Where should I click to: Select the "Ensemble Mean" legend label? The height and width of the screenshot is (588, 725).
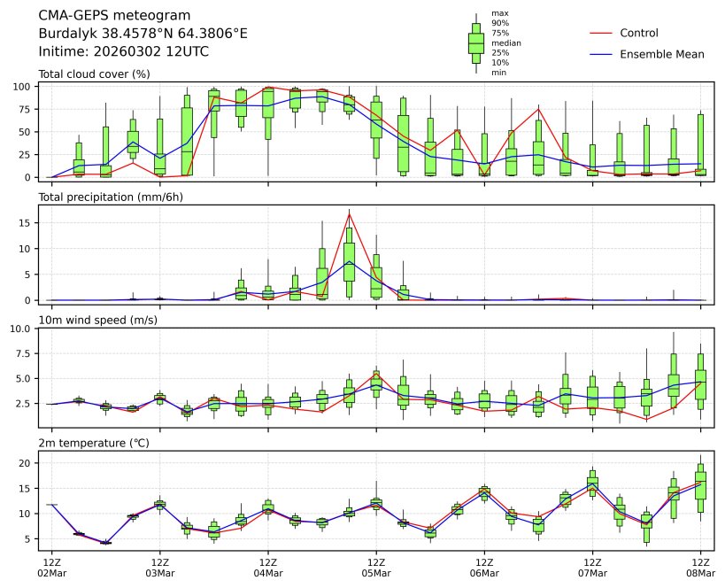click(x=662, y=55)
